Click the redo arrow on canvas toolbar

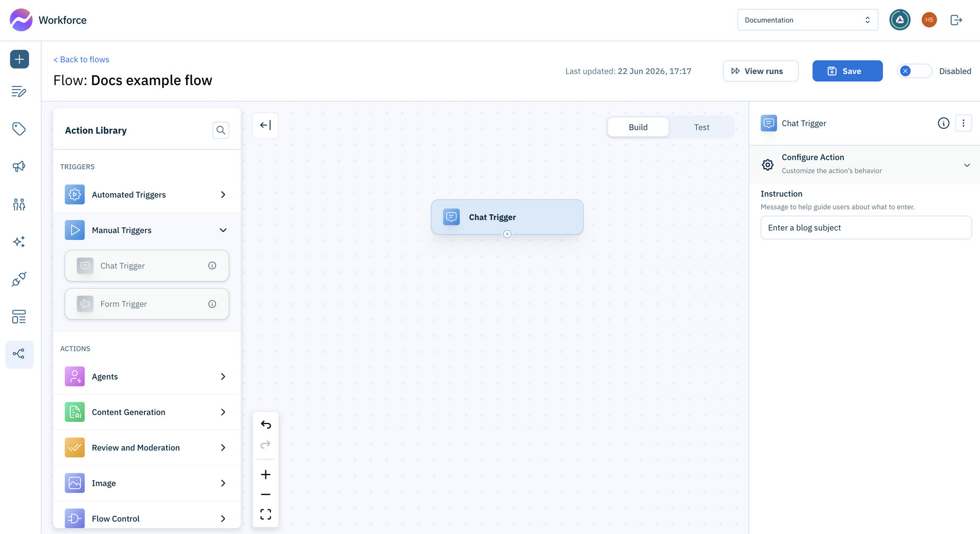(x=266, y=444)
